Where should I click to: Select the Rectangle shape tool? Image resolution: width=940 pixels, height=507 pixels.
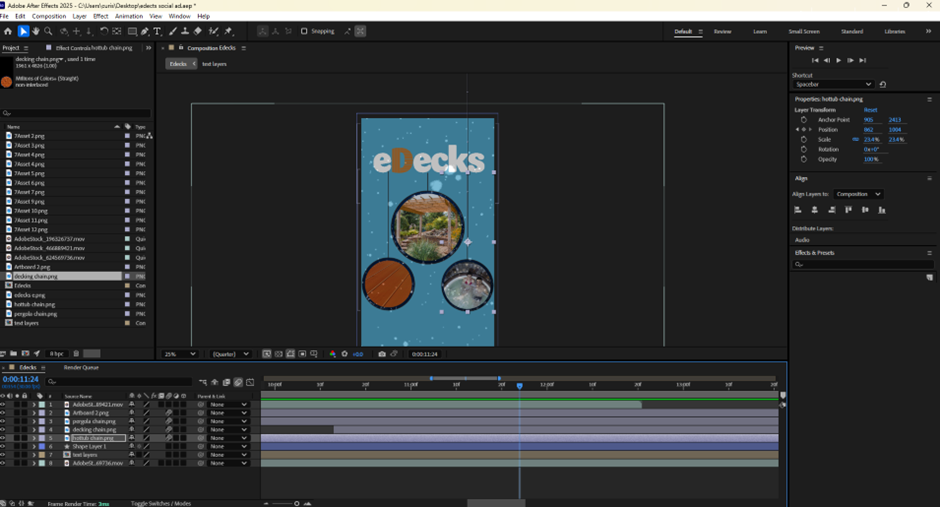(x=132, y=32)
